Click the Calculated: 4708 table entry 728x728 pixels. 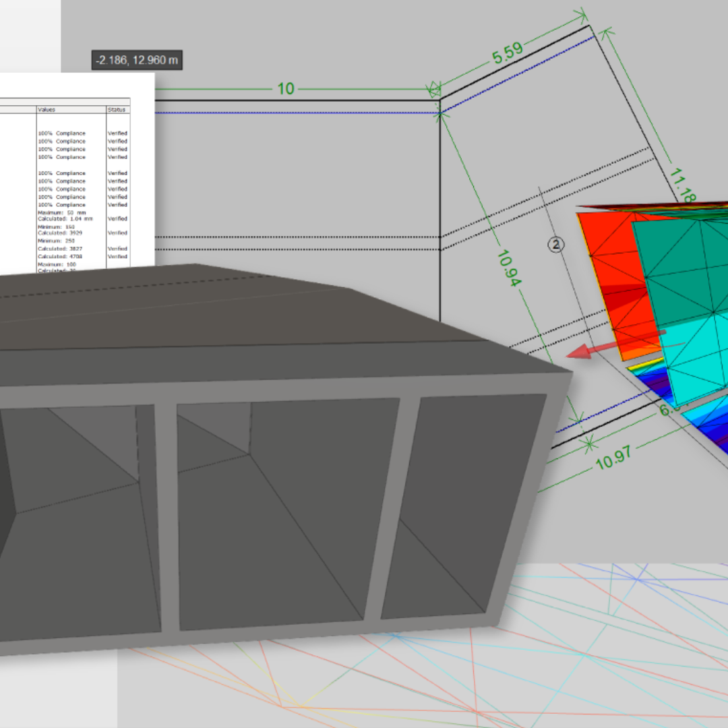click(60, 257)
